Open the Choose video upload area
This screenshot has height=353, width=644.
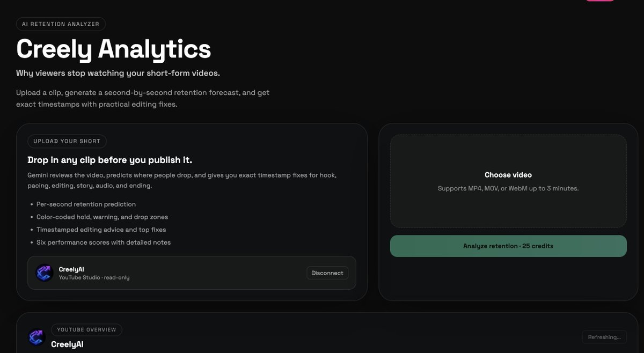tap(508, 181)
